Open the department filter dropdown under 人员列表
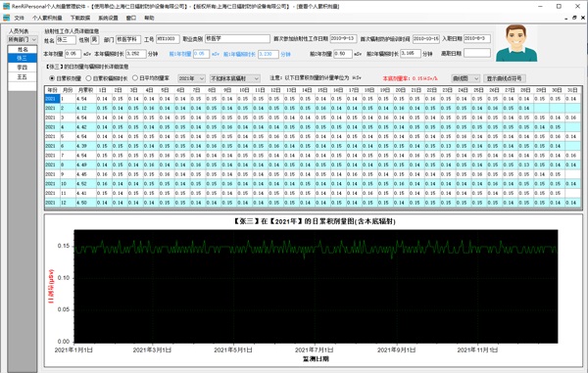This screenshot has width=588, height=373. click(23, 40)
